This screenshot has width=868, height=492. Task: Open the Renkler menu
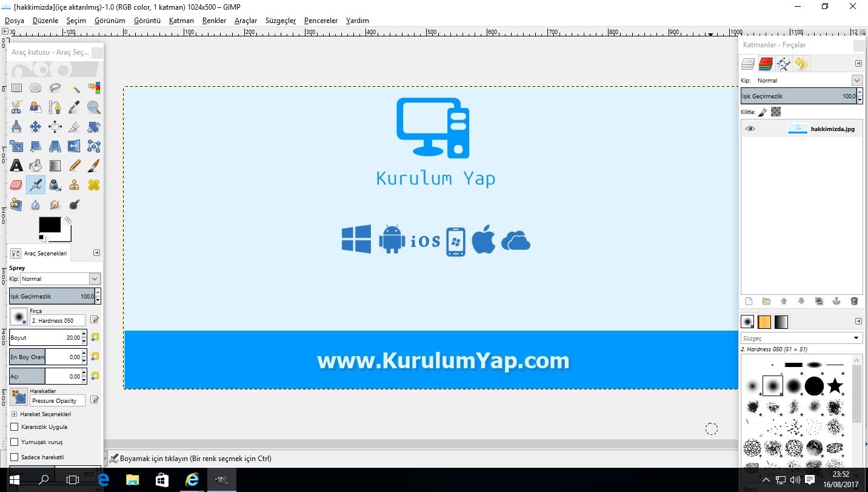(214, 21)
